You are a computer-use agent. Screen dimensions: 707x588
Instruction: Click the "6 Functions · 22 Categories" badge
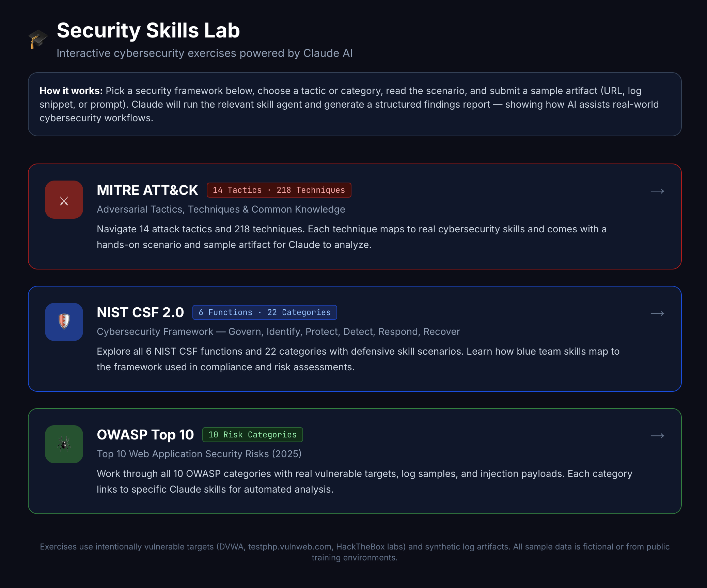[265, 312]
